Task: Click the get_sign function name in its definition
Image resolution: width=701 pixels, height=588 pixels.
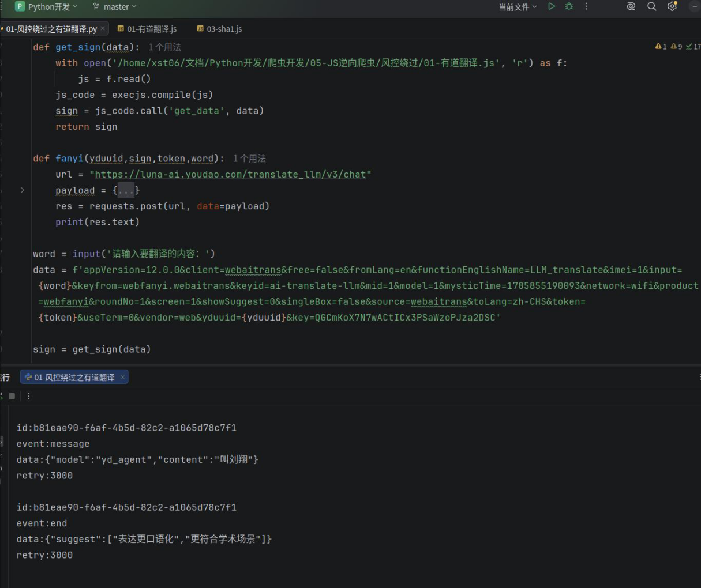Action: point(78,47)
